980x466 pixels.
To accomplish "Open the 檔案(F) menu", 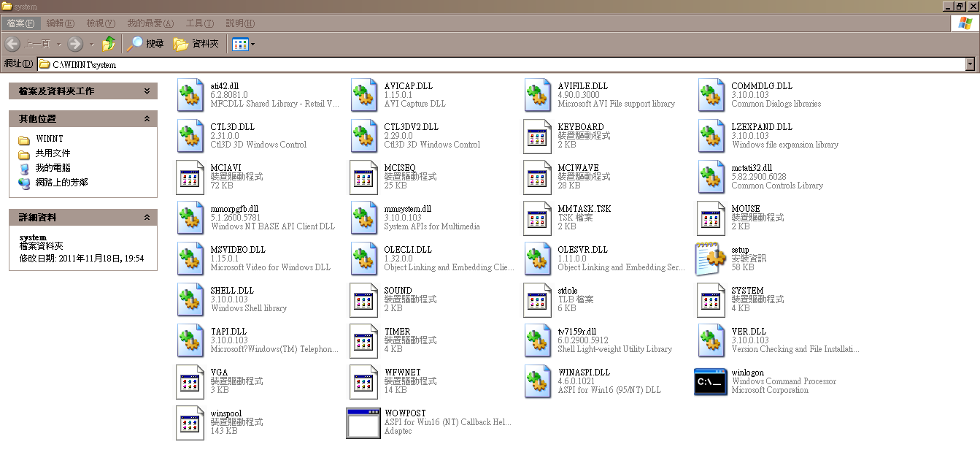I will tap(20, 23).
